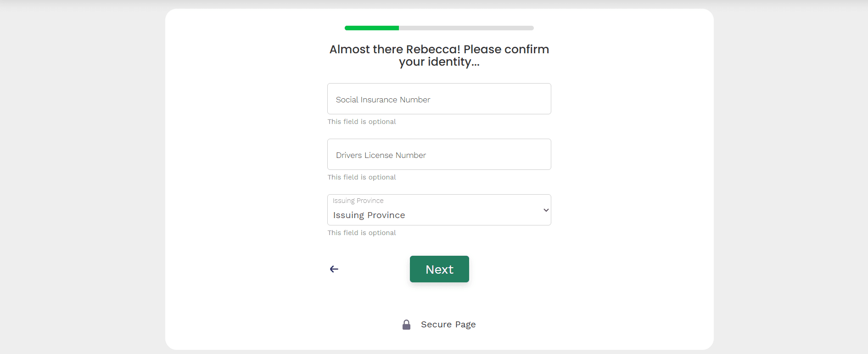Click the Social Insurance Number field
The image size is (868, 354).
439,99
